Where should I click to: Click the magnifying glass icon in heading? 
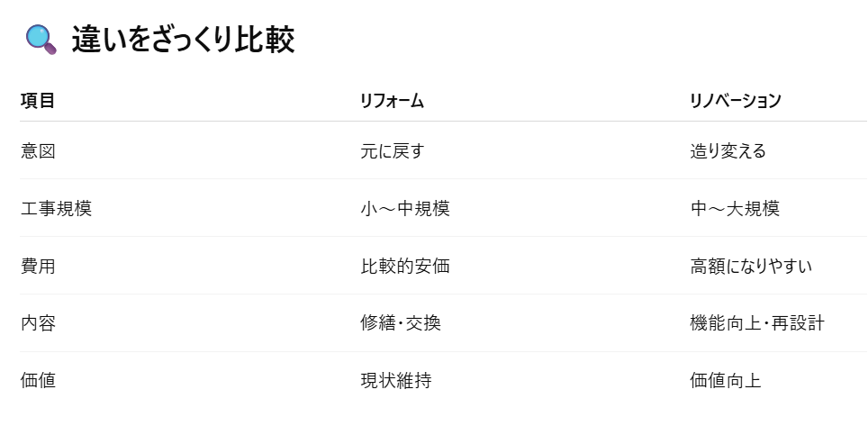click(x=41, y=40)
